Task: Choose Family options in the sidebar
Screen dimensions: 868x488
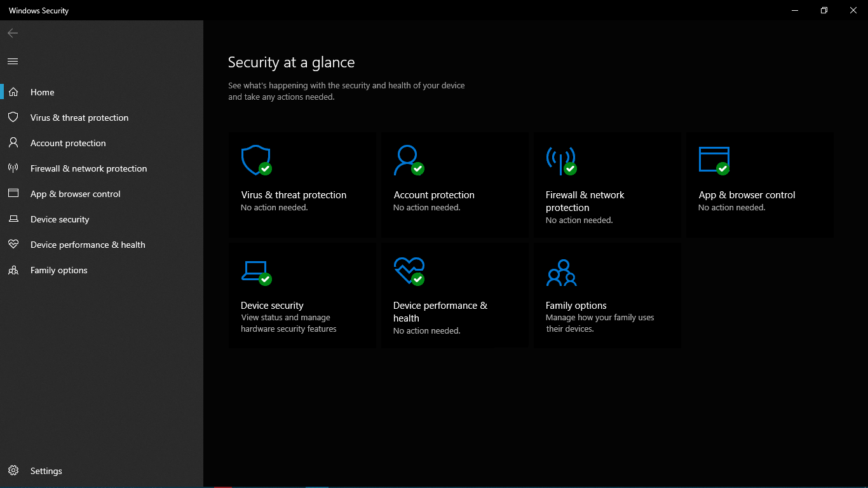Action: (59, 270)
